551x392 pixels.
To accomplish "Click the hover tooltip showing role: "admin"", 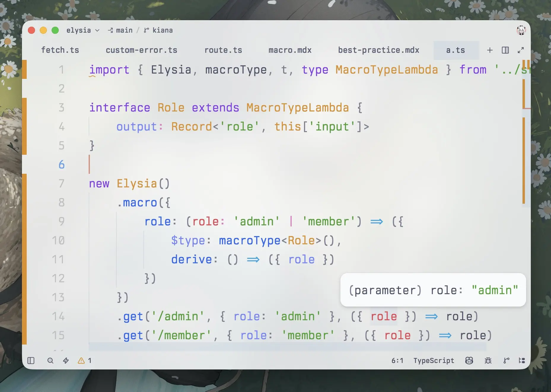I will pyautogui.click(x=433, y=290).
